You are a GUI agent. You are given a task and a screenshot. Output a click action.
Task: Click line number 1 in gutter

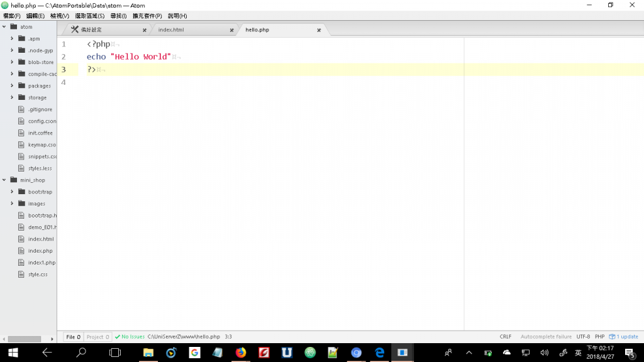(64, 44)
